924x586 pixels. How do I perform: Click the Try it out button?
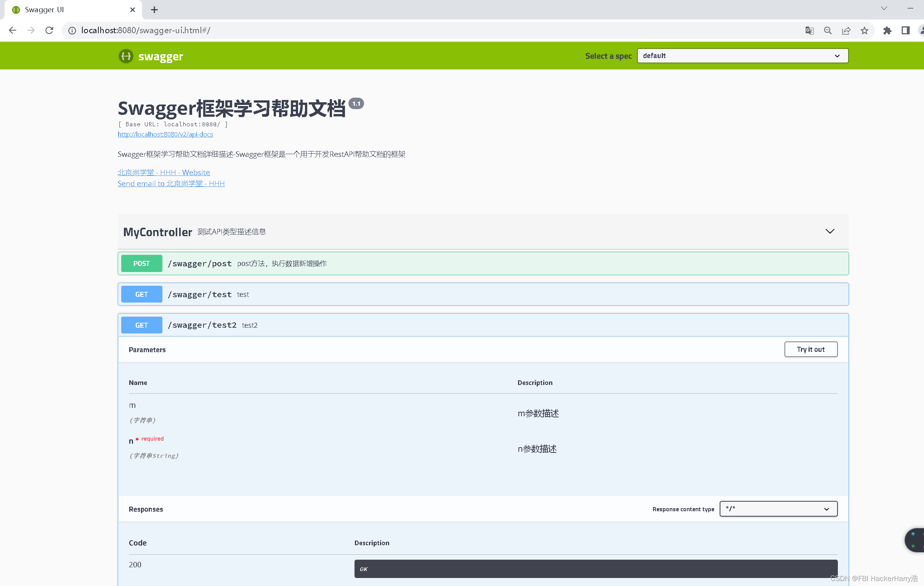tap(811, 349)
